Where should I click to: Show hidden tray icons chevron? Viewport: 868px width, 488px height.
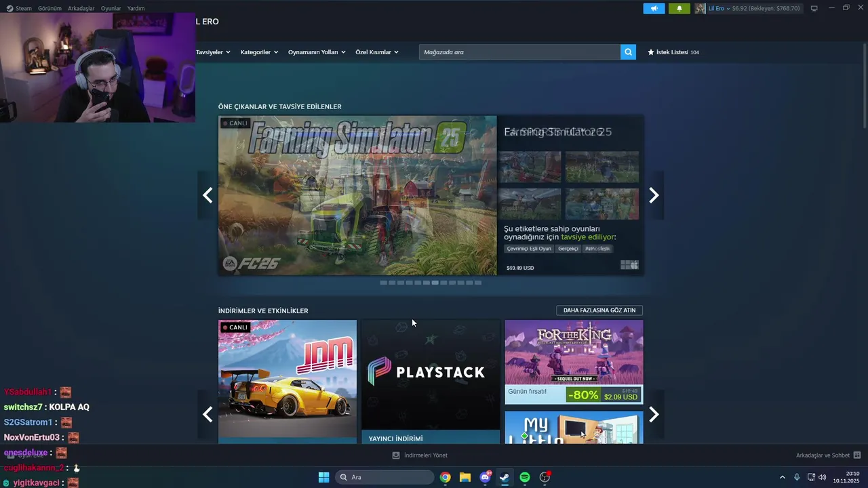tap(782, 477)
